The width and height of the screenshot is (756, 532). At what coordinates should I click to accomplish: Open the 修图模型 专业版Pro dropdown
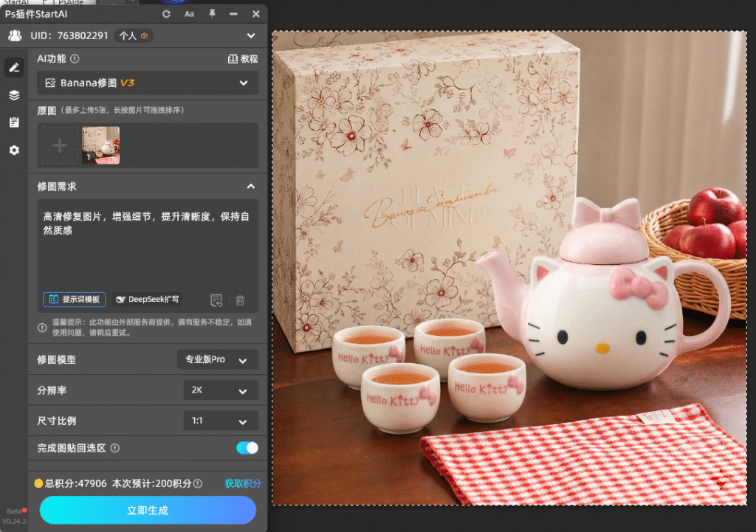(218, 359)
